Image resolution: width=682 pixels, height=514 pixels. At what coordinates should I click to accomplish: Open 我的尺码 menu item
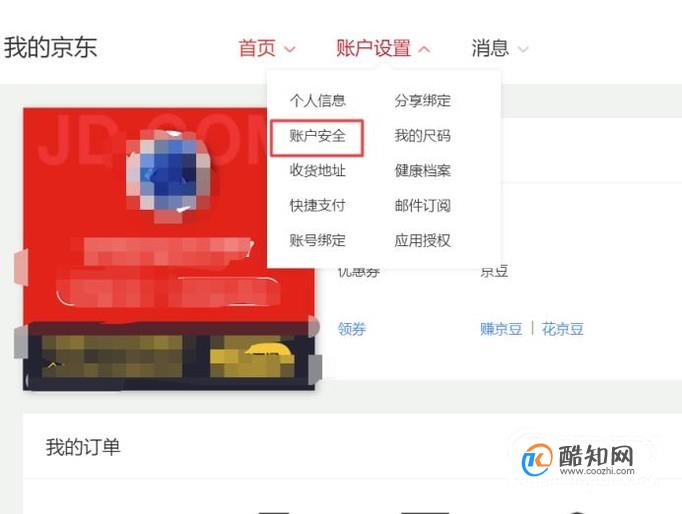coord(422,136)
